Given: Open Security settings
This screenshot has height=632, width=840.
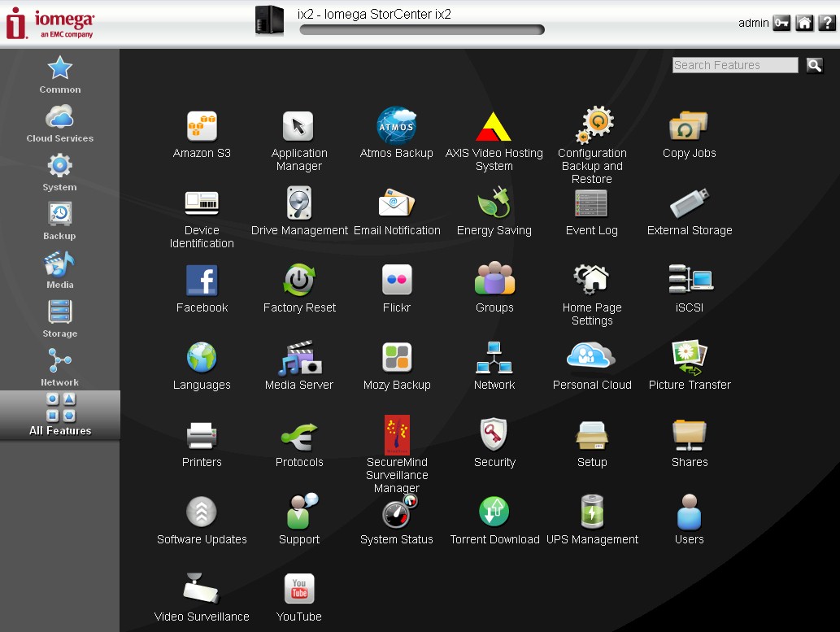Looking at the screenshot, I should pos(494,442).
